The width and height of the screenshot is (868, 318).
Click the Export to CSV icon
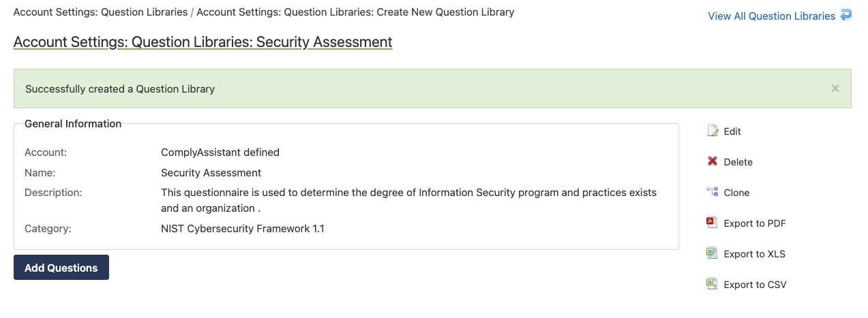[713, 284]
